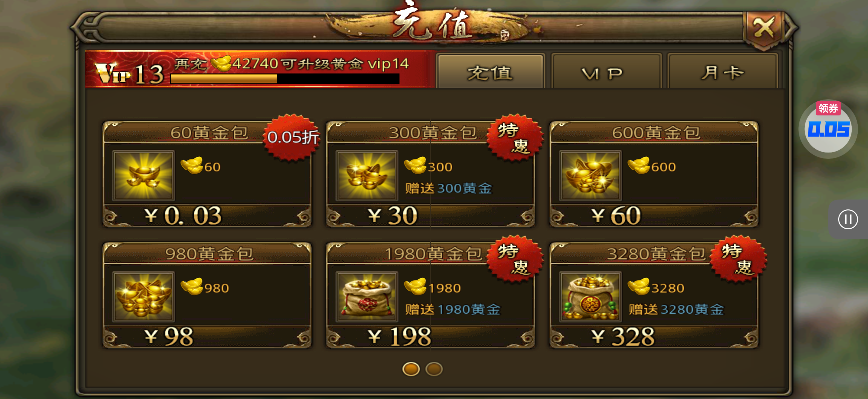Close the recharge window

763,28
